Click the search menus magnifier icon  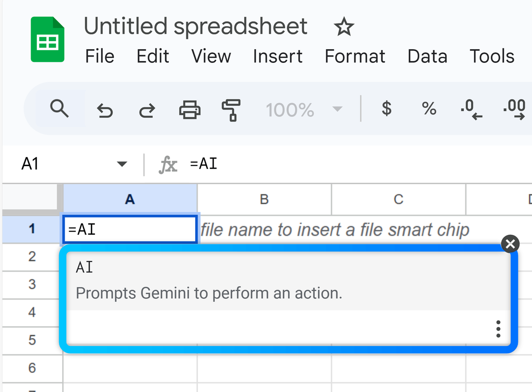click(x=59, y=108)
